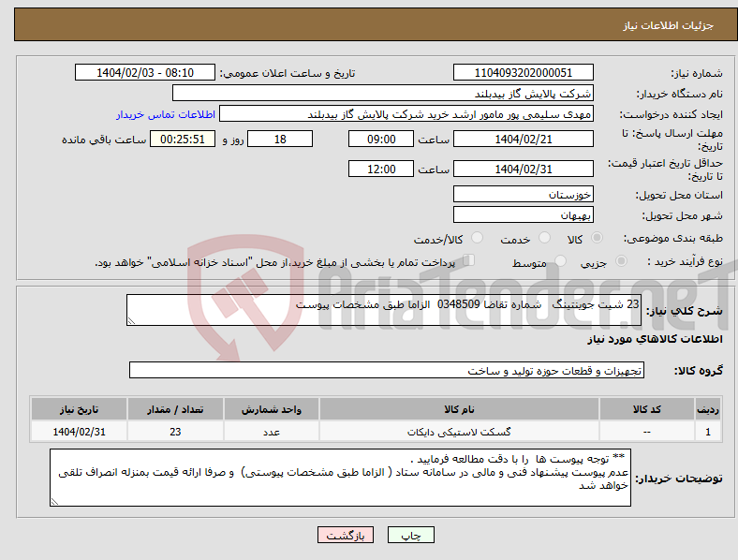
Task: Click the requester field مهدی سلیمی پور
Action: pos(406,114)
